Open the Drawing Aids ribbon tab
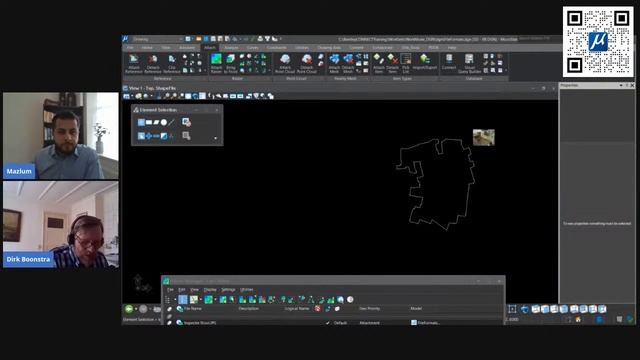This screenshot has width=640, height=360. [x=329, y=48]
